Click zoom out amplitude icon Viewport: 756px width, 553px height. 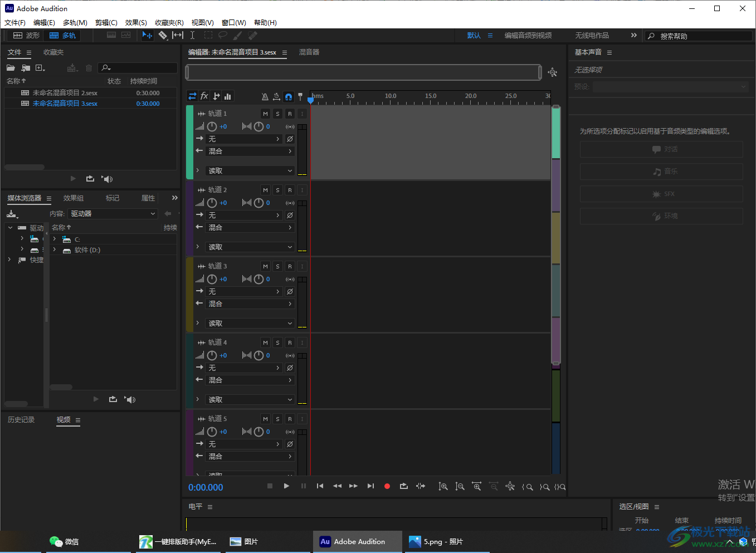(460, 486)
